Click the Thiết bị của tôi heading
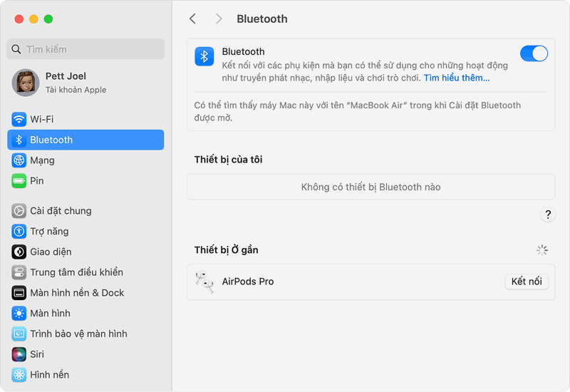The image size is (570, 392). coord(228,160)
